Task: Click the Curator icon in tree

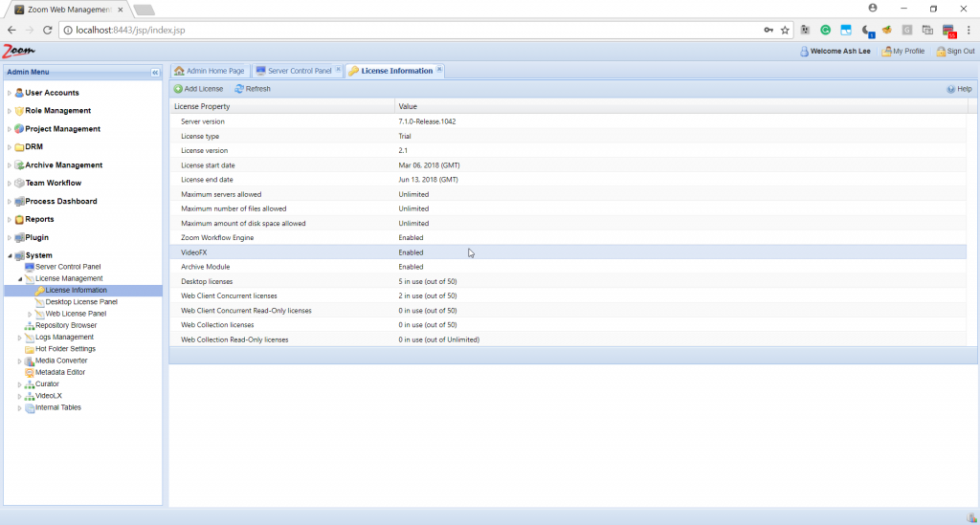Action: 30,383
